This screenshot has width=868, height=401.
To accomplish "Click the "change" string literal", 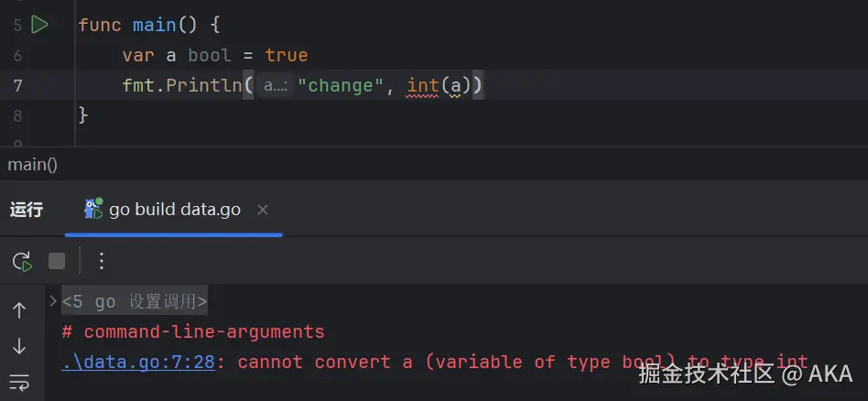I will click(x=342, y=85).
